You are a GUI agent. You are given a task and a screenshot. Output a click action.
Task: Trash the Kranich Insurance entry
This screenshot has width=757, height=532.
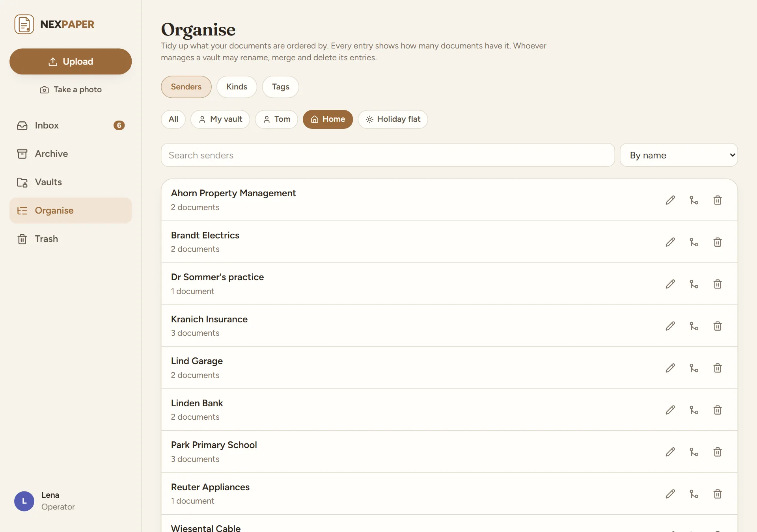click(x=718, y=326)
